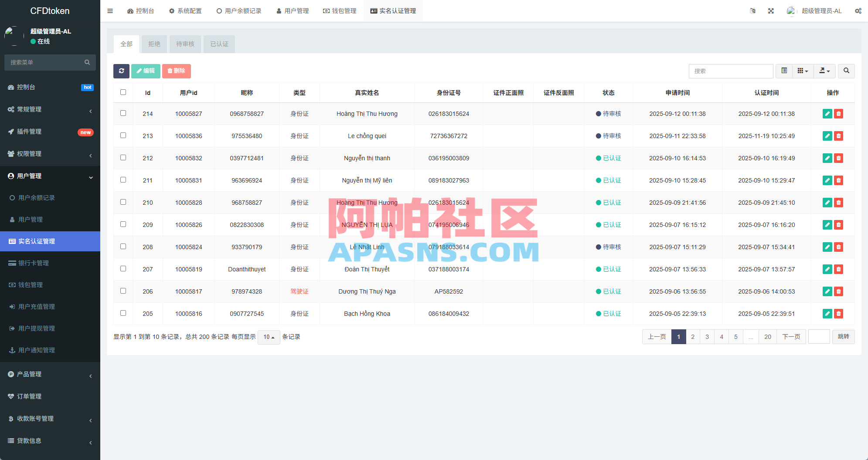Click the red 删除 toolbar button
Viewport: 868px width, 460px height.
[177, 71]
